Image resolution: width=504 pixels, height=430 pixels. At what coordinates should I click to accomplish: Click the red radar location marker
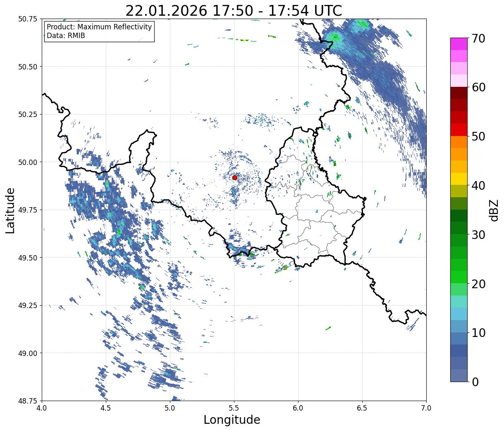pos(235,177)
